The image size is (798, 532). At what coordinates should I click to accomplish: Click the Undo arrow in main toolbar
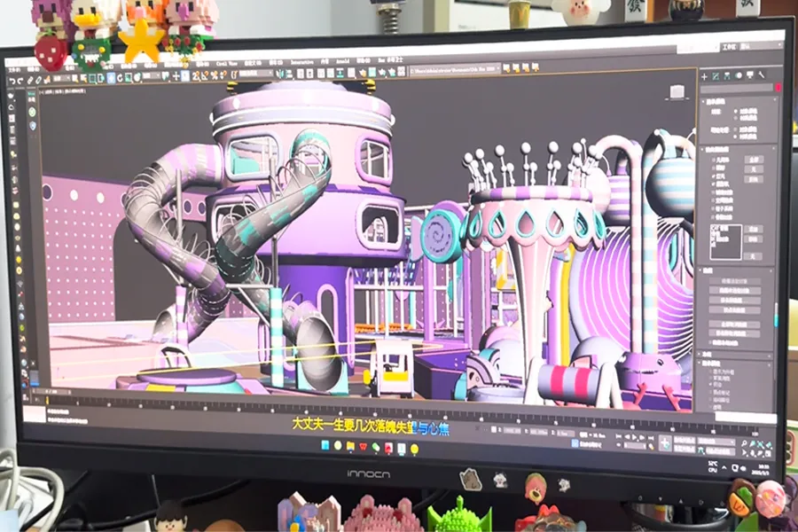[x=12, y=81]
